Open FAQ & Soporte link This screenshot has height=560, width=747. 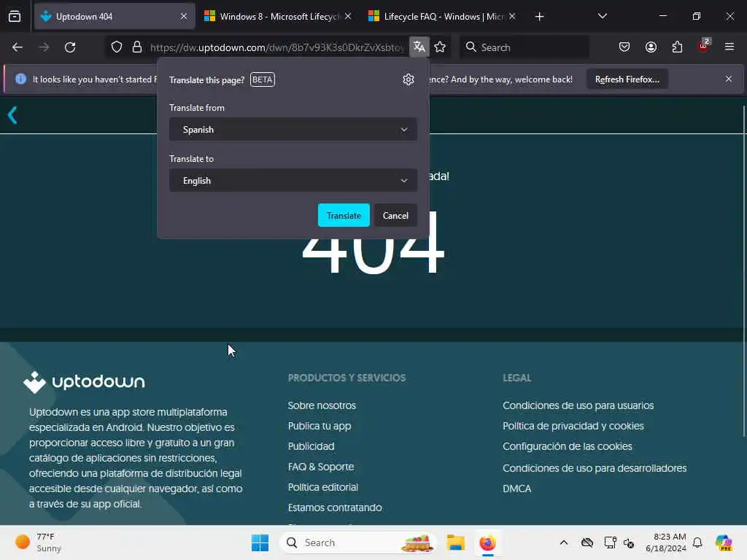coord(321,467)
